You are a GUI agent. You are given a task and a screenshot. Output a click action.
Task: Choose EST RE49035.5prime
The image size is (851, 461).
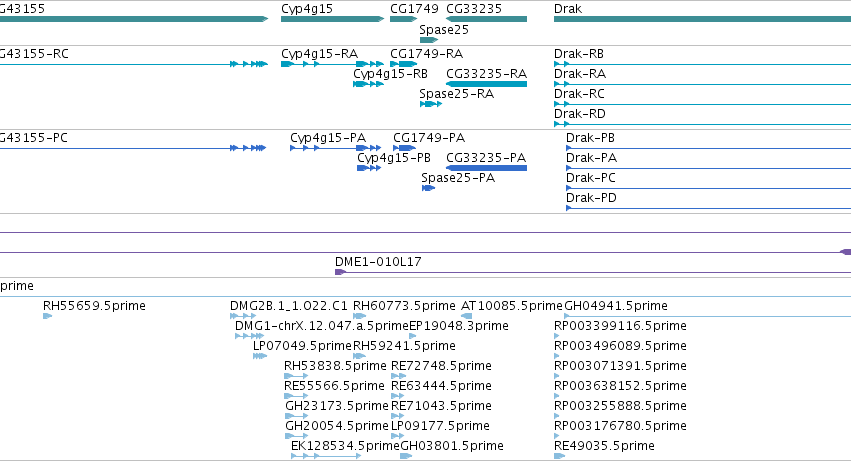(604, 446)
